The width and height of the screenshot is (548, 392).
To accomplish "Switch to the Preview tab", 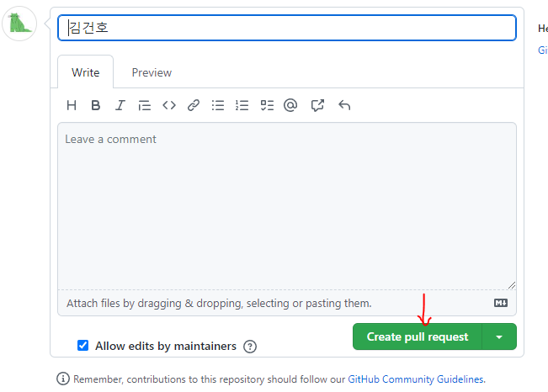I will (x=152, y=72).
